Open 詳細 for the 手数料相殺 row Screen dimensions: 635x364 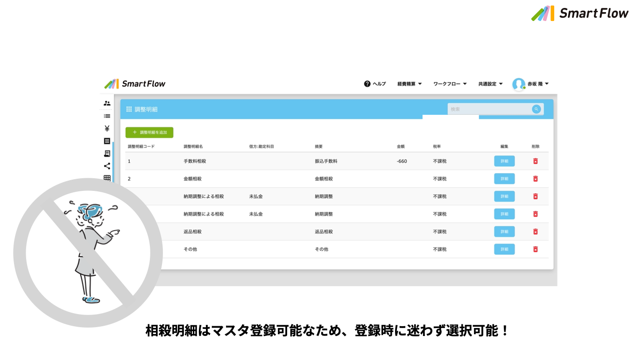click(x=504, y=161)
